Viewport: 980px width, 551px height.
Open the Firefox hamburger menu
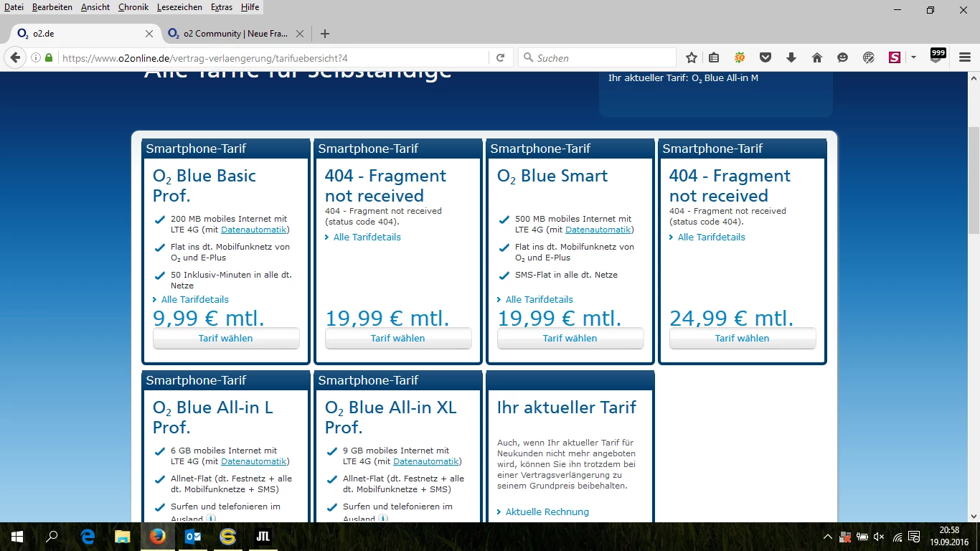tap(964, 57)
